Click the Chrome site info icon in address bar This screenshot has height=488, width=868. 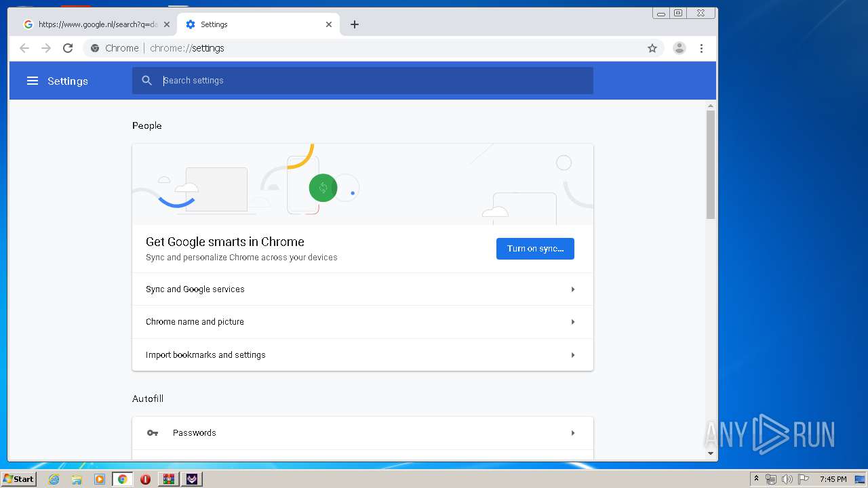[x=95, y=48]
